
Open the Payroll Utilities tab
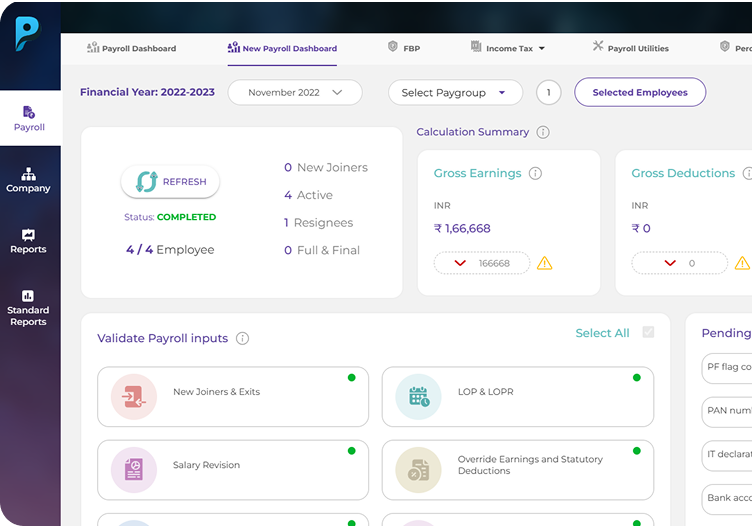coord(630,48)
